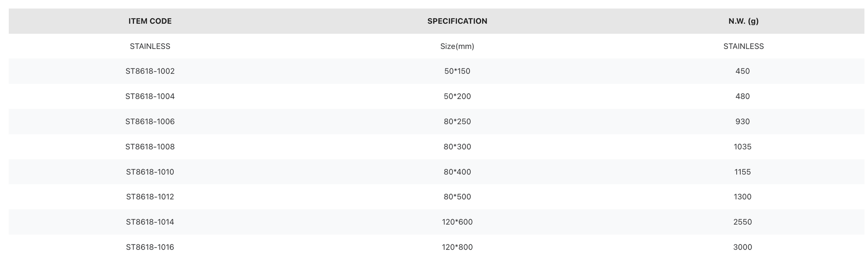Click the N.W. (g) column header
868x272 pixels.
743,21
